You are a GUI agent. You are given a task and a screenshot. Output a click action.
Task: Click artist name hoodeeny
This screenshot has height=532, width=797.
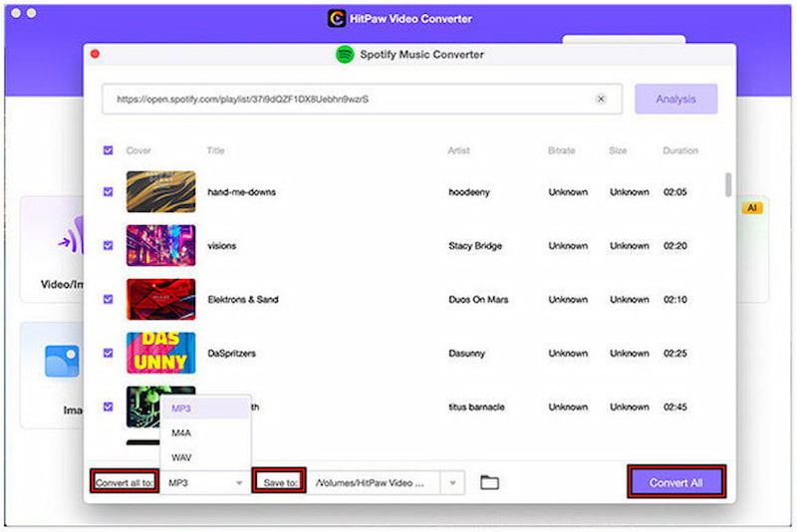click(469, 192)
